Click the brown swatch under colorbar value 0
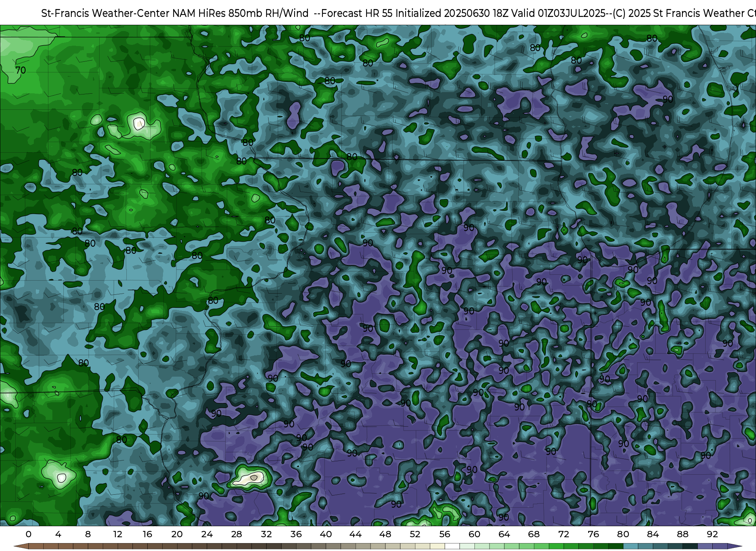Image resolution: width=756 pixels, height=551 pixels. pyautogui.click(x=36, y=546)
